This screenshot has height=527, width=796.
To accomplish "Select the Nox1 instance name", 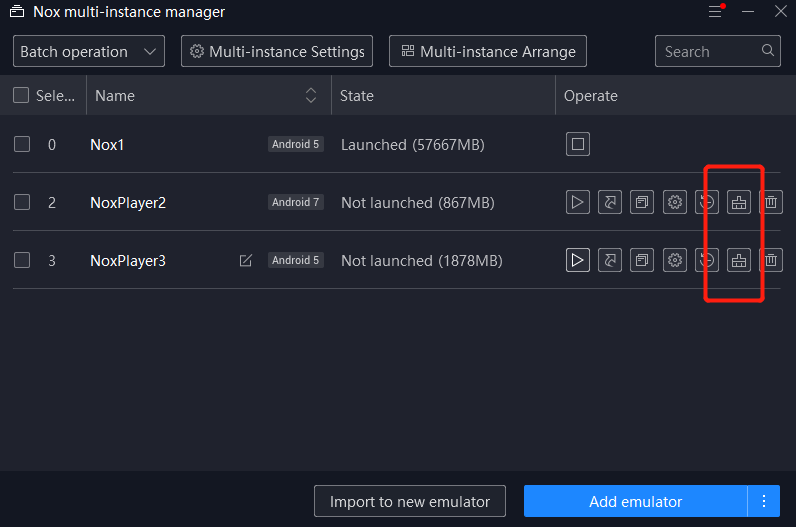I will coord(107,145).
